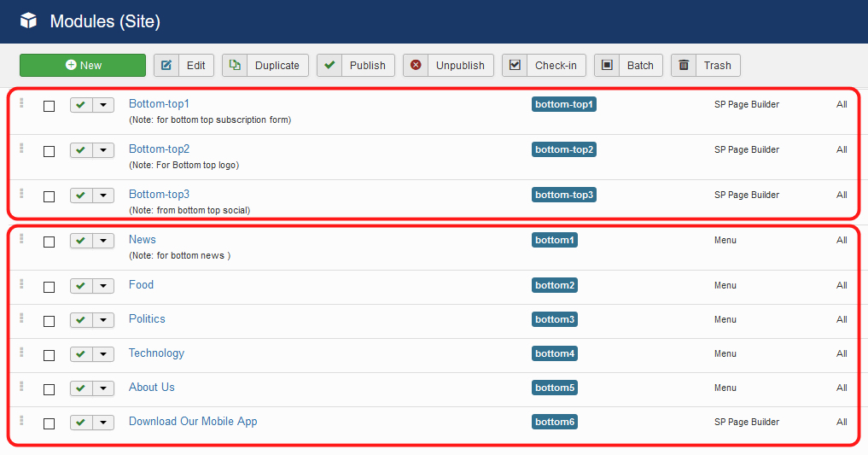Viewport: 868px width, 455px height.
Task: Open the About Us module link
Action: pos(151,388)
